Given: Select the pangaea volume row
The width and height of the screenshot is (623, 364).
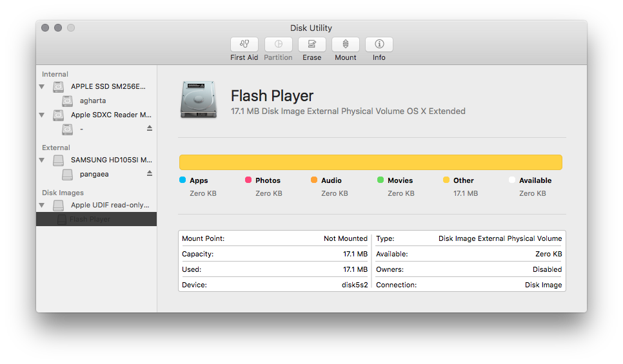Looking at the screenshot, I should tap(97, 174).
